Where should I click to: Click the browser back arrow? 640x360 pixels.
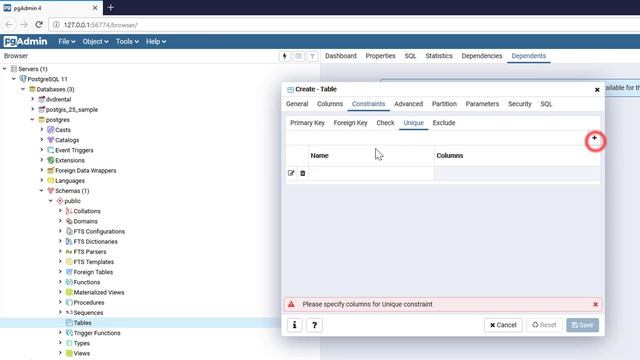9,25
